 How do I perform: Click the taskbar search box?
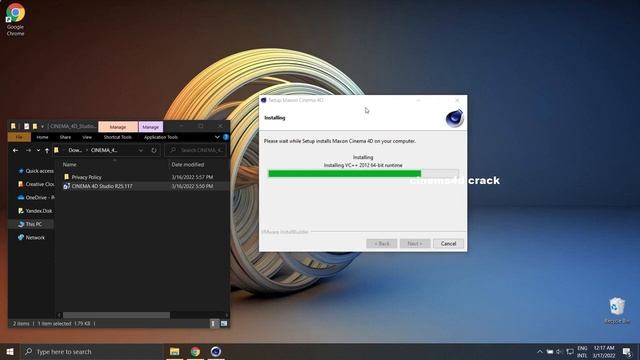pos(92,351)
